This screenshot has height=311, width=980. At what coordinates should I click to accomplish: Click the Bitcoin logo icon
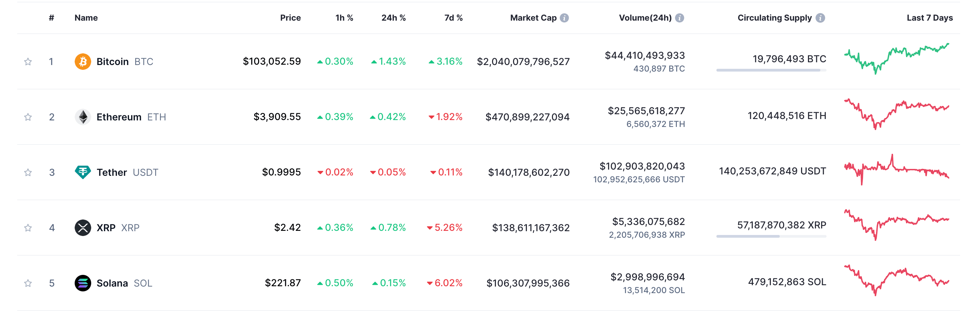(x=83, y=62)
